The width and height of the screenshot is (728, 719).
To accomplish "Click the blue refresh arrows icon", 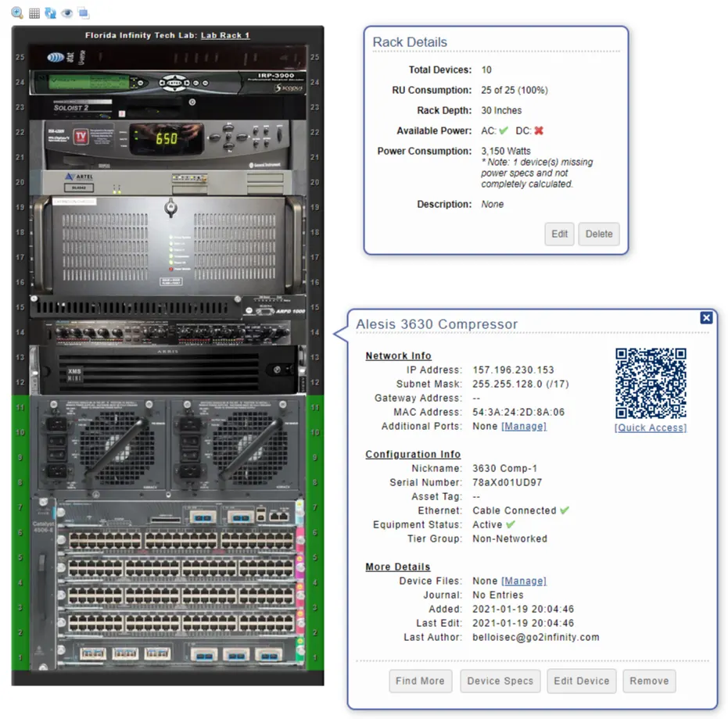I will click(51, 13).
